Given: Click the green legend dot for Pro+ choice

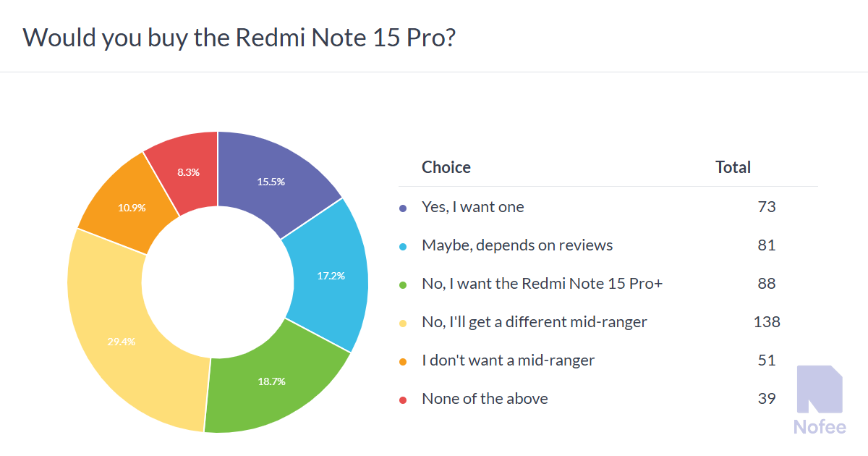Looking at the screenshot, I should click(403, 284).
